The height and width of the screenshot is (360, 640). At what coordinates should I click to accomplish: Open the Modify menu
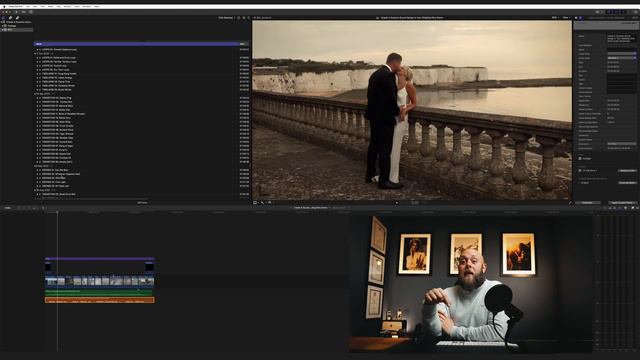point(67,7)
